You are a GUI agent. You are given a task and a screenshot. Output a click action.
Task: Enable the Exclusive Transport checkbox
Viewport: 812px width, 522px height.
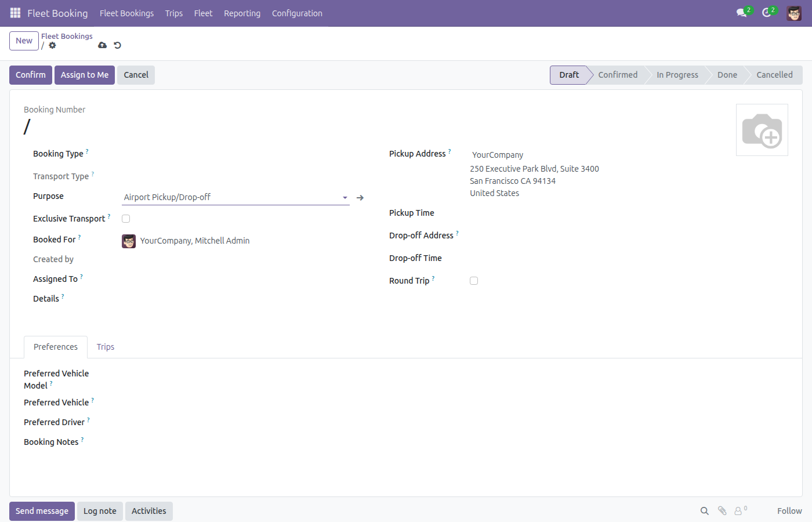(126, 219)
